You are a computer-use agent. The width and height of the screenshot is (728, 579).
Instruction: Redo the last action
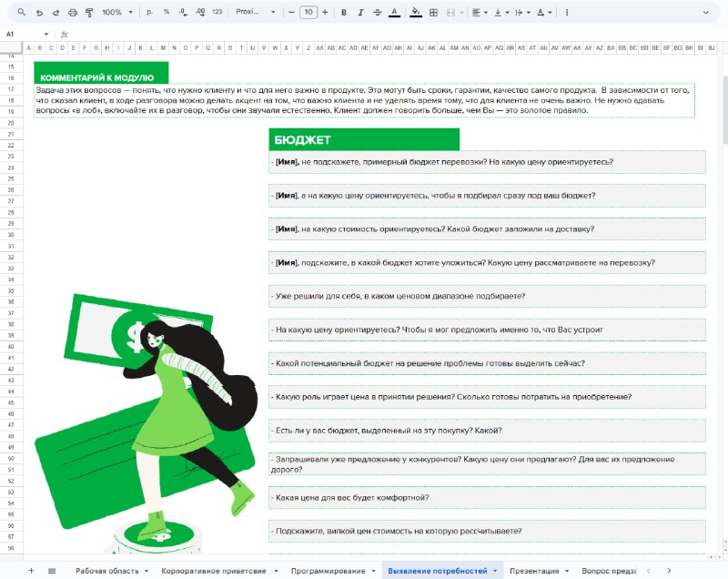(x=56, y=13)
